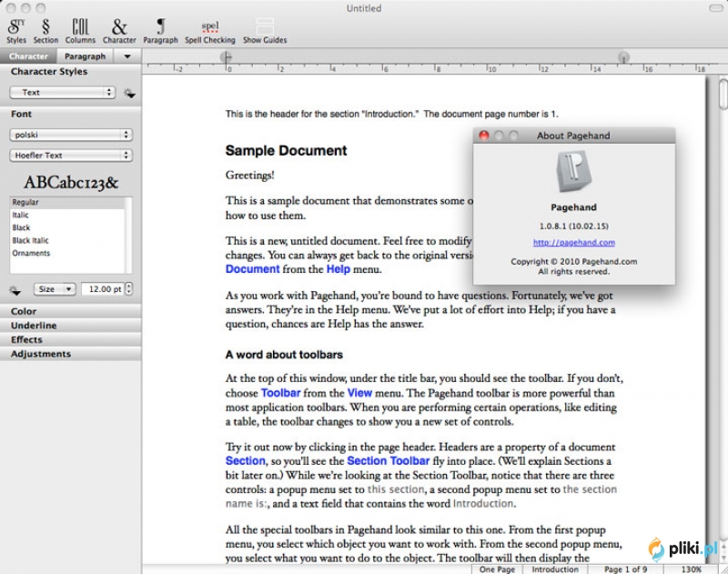Viewport: 728px width, 574px height.
Task: Click the gear icon left of Size
Action: (15, 290)
